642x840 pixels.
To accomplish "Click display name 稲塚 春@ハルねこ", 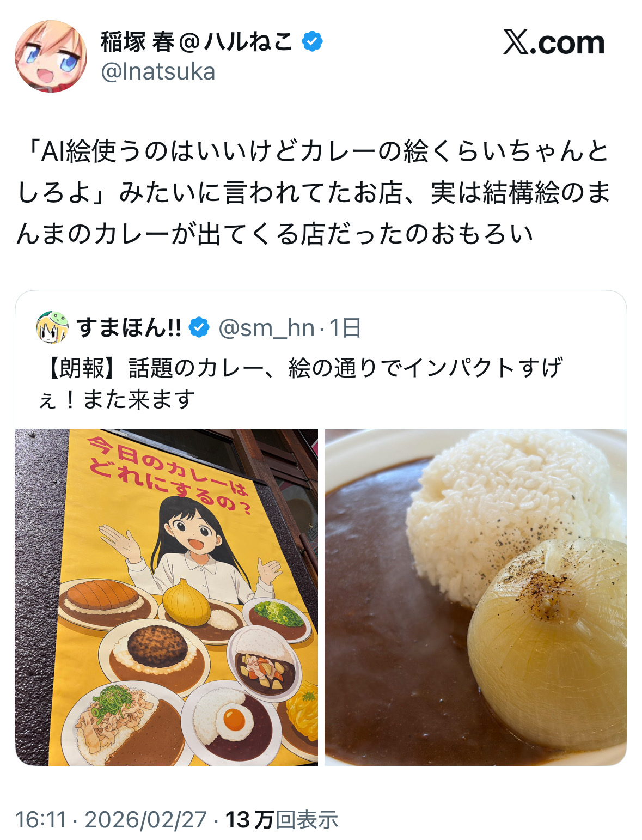I will (x=197, y=42).
